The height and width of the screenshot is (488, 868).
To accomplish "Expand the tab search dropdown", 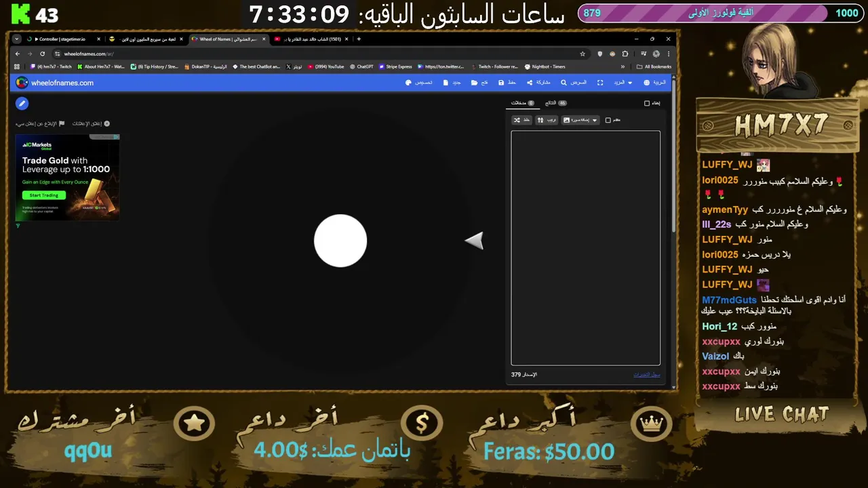I will coord(17,39).
